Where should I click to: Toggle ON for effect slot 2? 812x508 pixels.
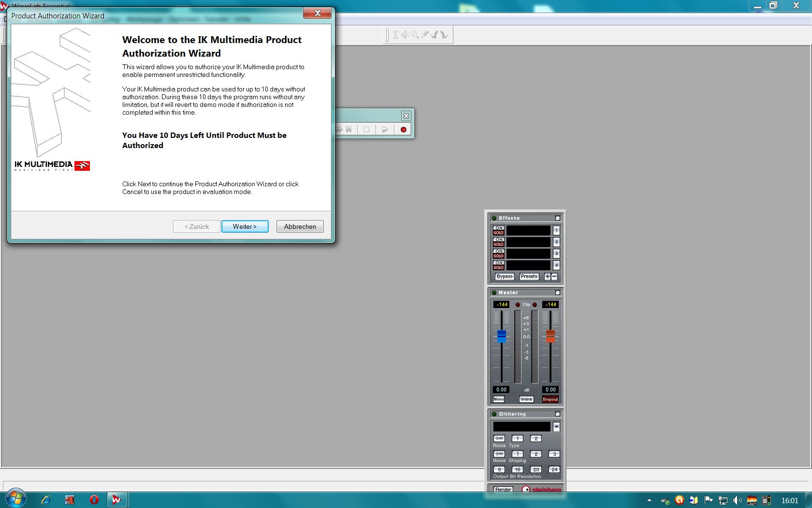pos(499,239)
